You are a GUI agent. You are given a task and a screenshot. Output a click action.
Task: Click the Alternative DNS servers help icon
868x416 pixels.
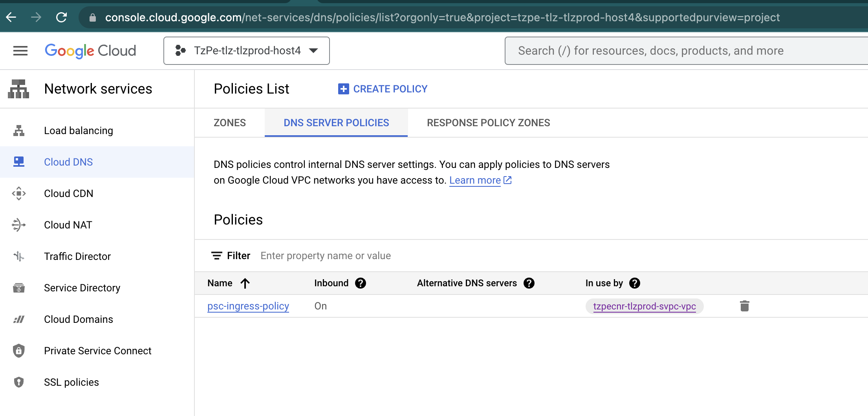click(529, 283)
